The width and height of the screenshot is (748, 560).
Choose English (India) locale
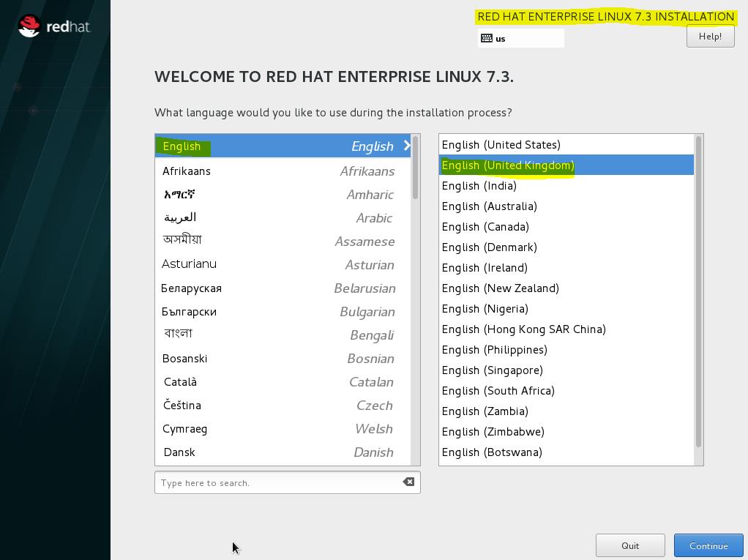pyautogui.click(x=566, y=185)
